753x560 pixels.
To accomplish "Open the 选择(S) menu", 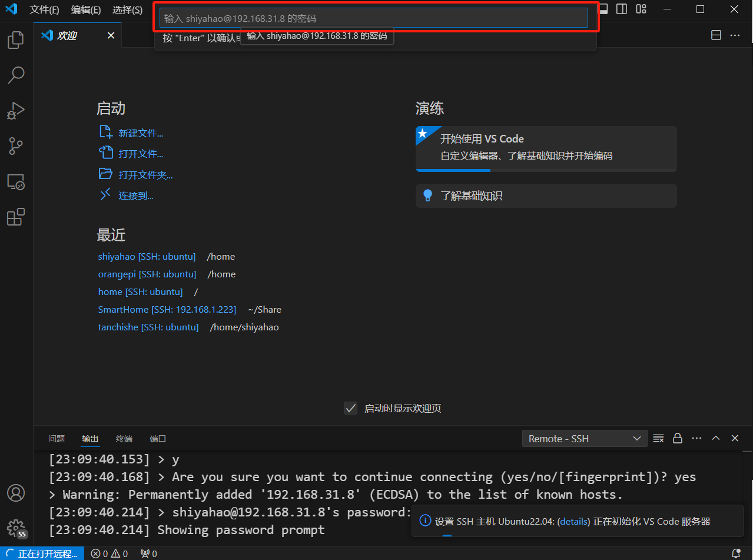I will [x=127, y=9].
